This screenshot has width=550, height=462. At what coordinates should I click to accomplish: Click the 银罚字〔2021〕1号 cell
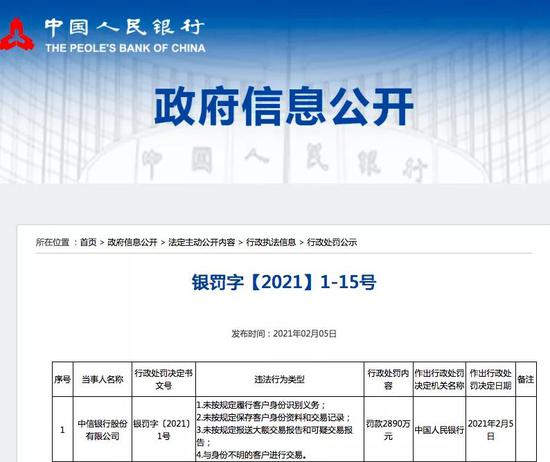point(163,430)
